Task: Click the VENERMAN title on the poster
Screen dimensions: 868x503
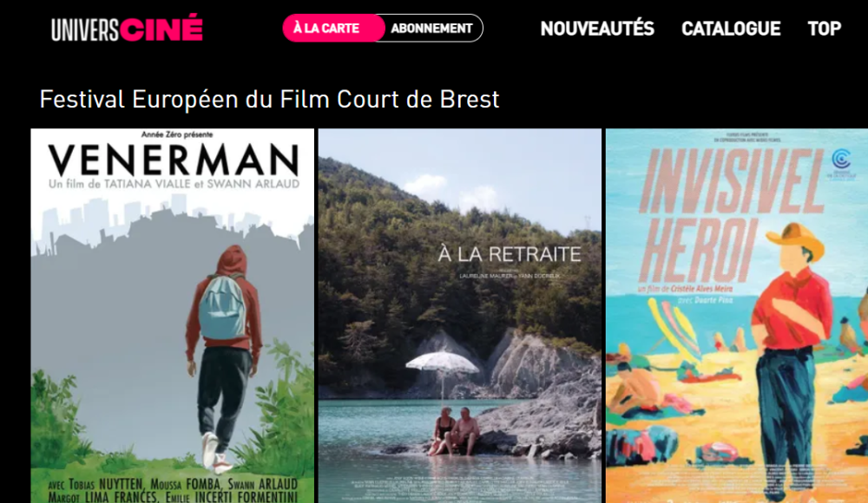Action: tap(174, 160)
